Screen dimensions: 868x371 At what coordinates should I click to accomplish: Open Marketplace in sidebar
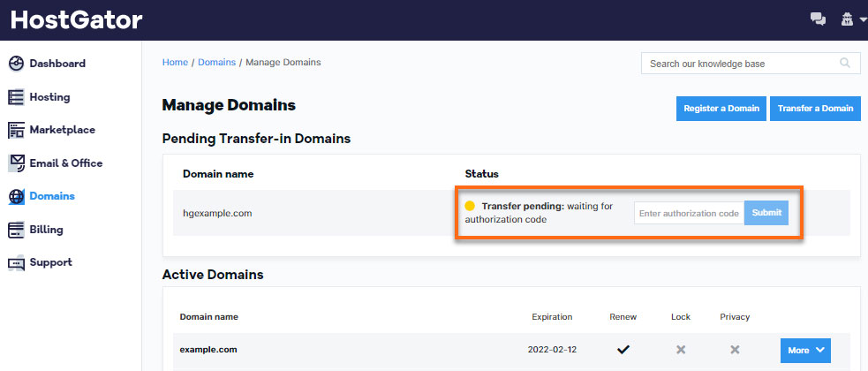(x=63, y=130)
